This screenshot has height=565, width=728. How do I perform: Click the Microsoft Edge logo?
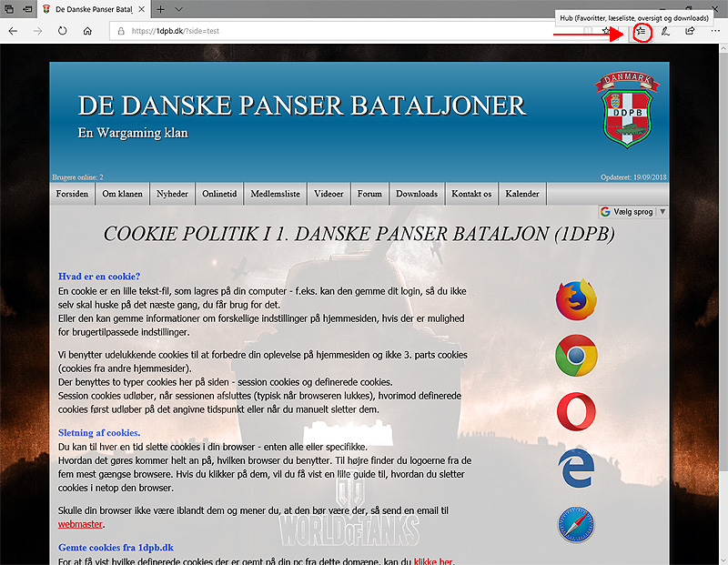point(575,468)
